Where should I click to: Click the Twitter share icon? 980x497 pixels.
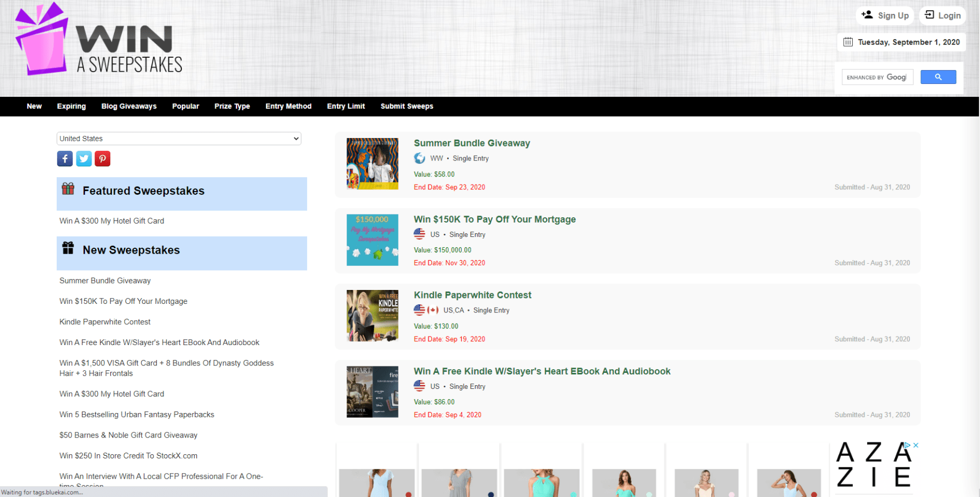83,159
